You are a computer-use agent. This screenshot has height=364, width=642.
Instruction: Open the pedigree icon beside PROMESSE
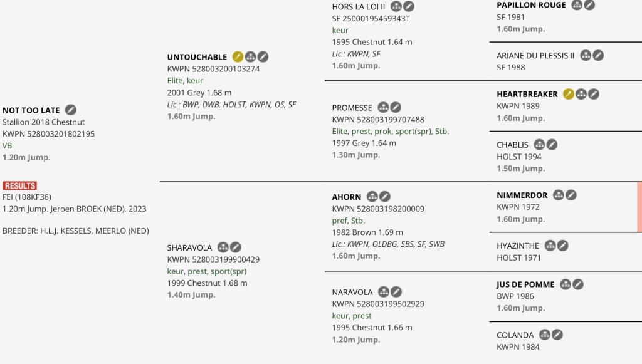[x=384, y=108]
